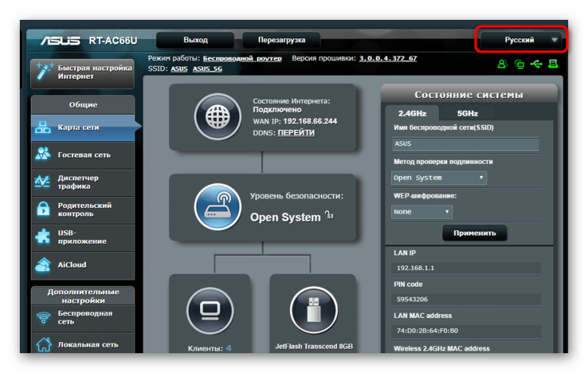Open Диспетчер трафика menu item
Screen dimensions: 588x373
[83, 182]
